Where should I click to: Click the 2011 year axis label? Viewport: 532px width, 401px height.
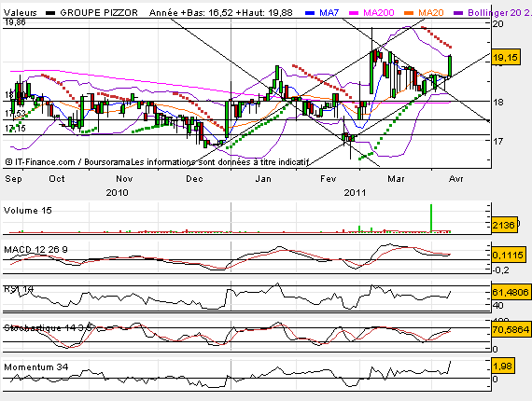coord(356,193)
